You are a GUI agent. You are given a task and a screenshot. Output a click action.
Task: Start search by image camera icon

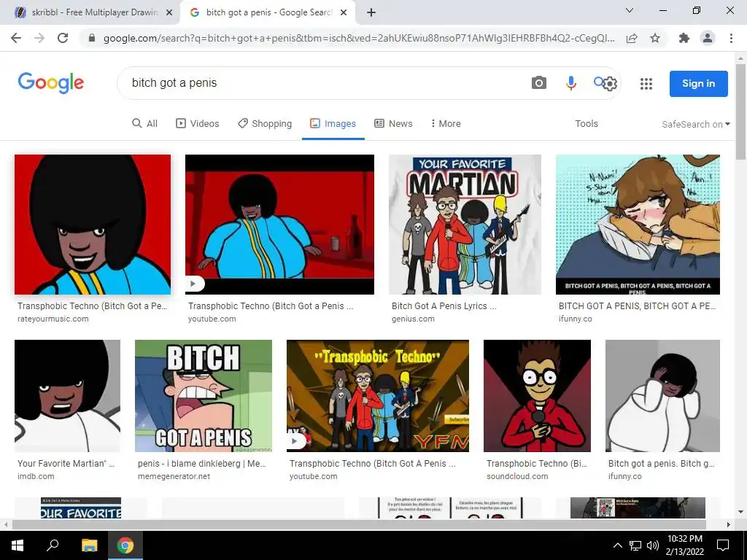[x=539, y=83]
